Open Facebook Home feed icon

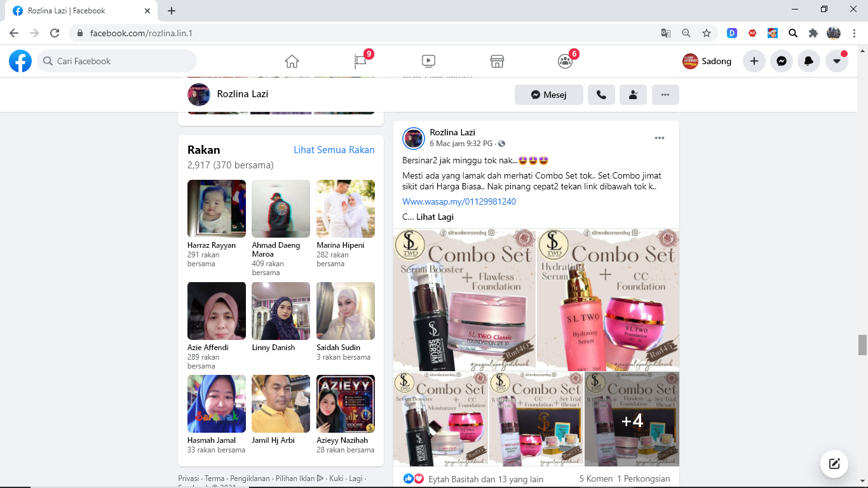point(292,61)
